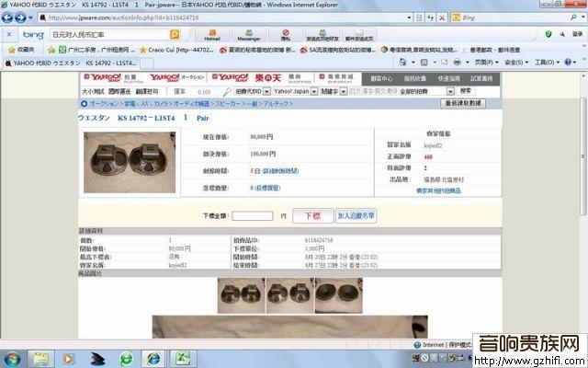The width and height of the screenshot is (588, 368).
Task: Click the seller's other auctions link
Action: coord(438,190)
